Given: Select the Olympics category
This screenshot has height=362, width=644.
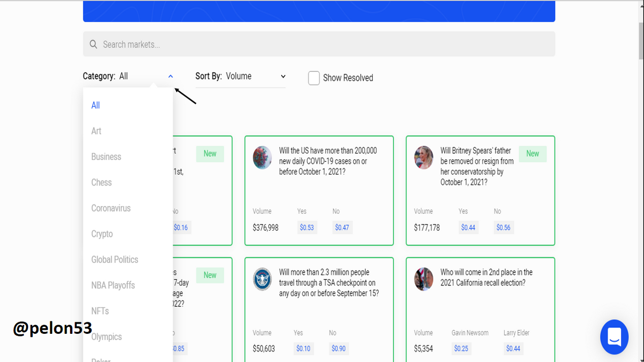Looking at the screenshot, I should click(107, 336).
